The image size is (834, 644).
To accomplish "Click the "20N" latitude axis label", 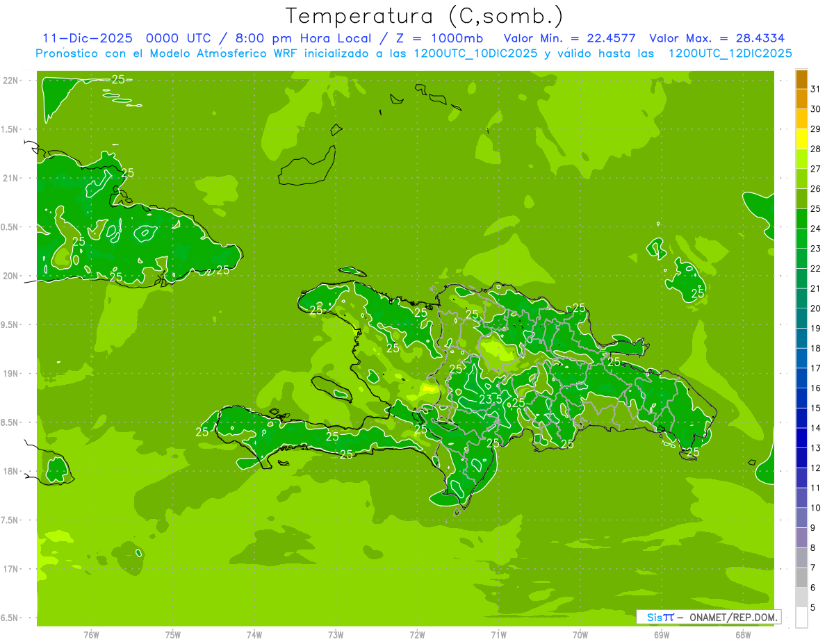I will 11,276.
